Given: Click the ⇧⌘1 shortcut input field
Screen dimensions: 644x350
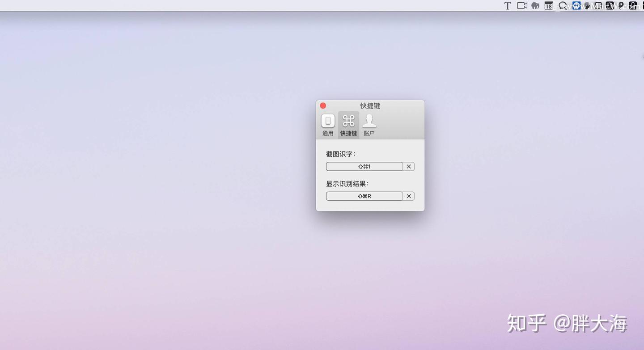Looking at the screenshot, I should click(x=364, y=166).
